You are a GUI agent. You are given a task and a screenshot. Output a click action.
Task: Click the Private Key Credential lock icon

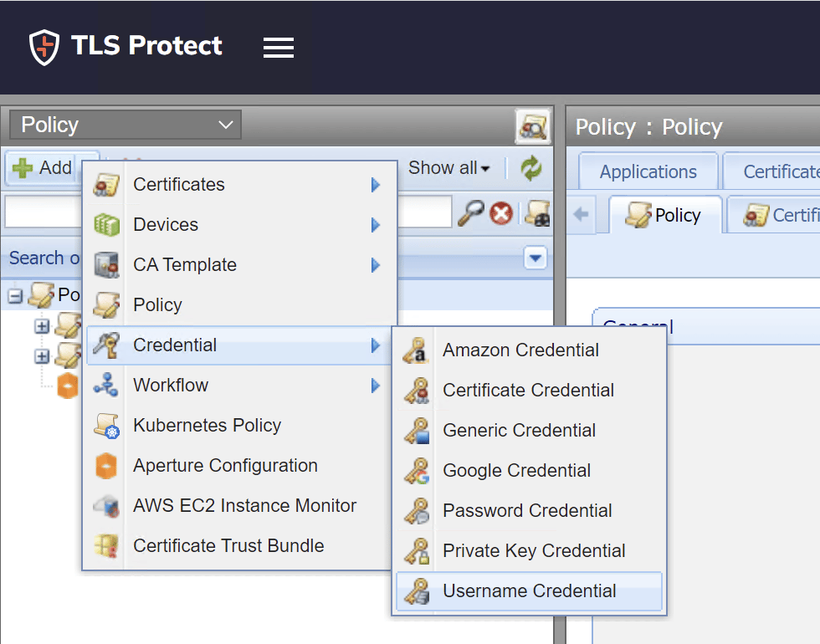417,551
